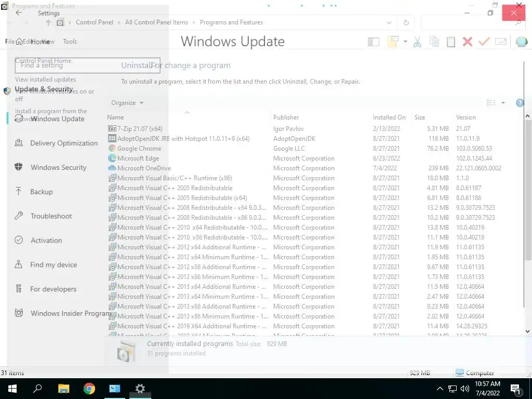This screenshot has height=399, width=532.
Task: Select the Microsoft Edge list icon
Action: pos(112,158)
